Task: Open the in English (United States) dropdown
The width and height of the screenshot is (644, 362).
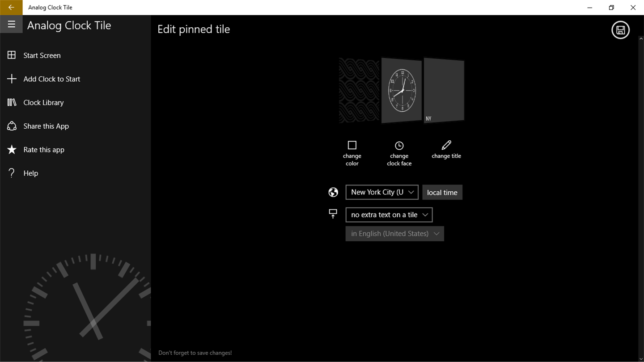Action: coord(395,234)
